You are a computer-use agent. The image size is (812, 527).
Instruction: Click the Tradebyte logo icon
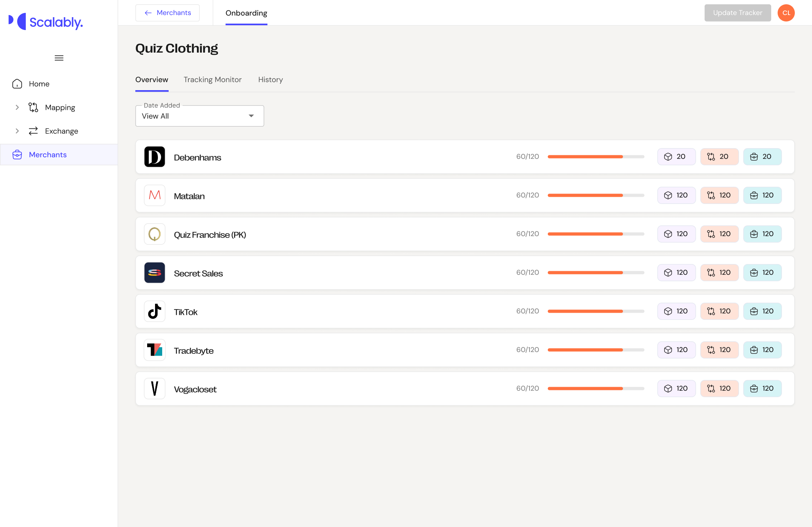pyautogui.click(x=155, y=350)
